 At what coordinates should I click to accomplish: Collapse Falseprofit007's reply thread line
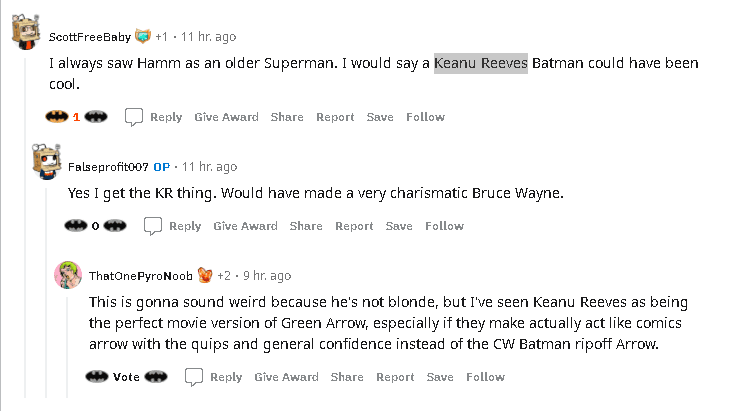click(46, 293)
